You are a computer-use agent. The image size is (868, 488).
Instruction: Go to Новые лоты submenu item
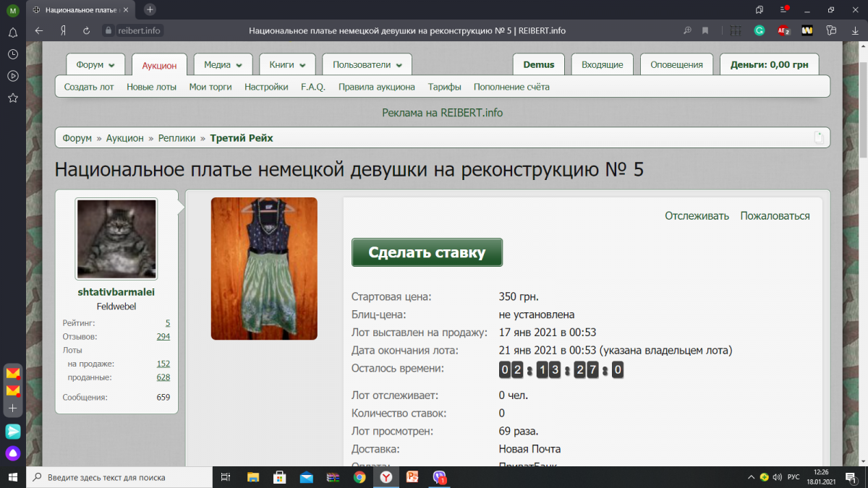tap(151, 87)
